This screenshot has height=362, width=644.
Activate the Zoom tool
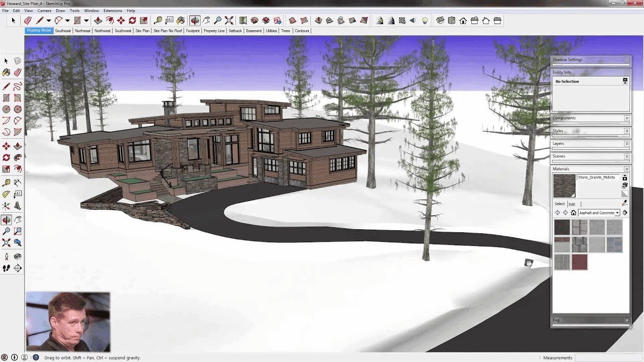6,230
